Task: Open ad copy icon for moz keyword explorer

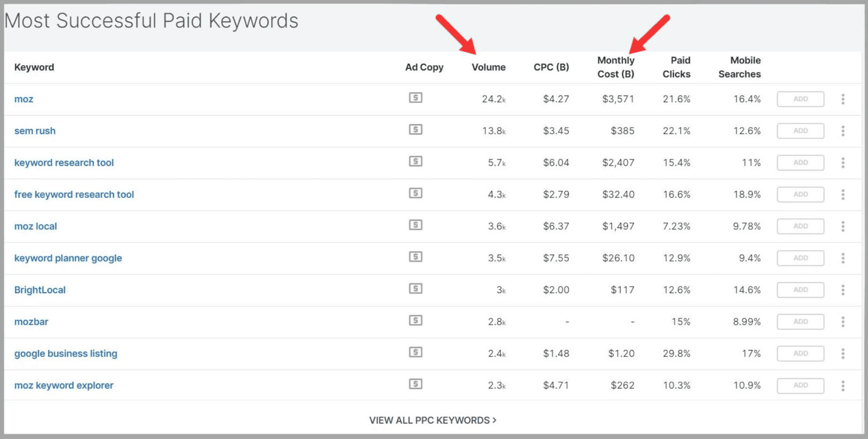Action: pos(416,384)
